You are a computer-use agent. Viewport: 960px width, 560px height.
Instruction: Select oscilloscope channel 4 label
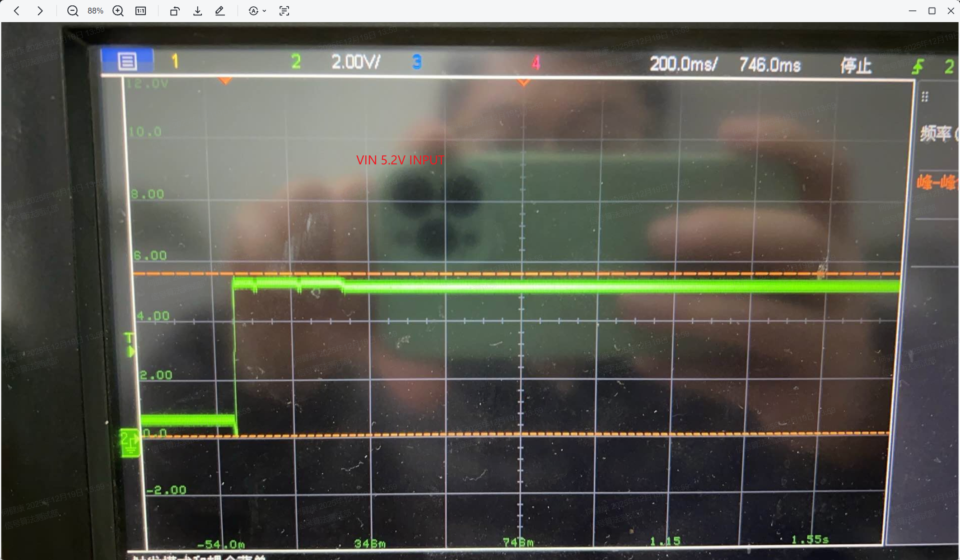536,63
